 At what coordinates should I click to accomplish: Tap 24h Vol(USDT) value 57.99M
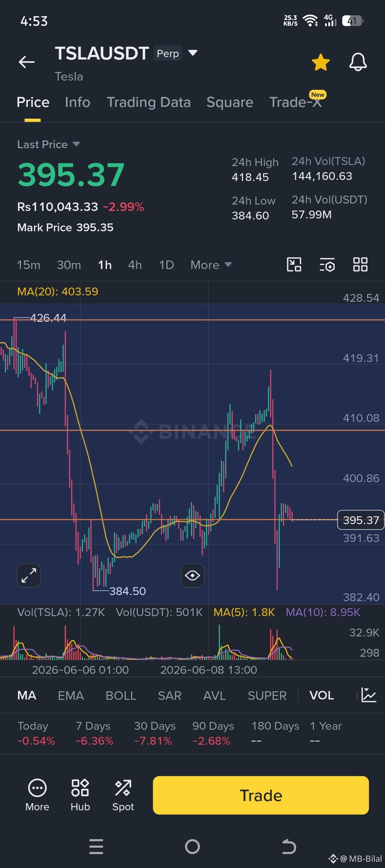[x=312, y=215]
